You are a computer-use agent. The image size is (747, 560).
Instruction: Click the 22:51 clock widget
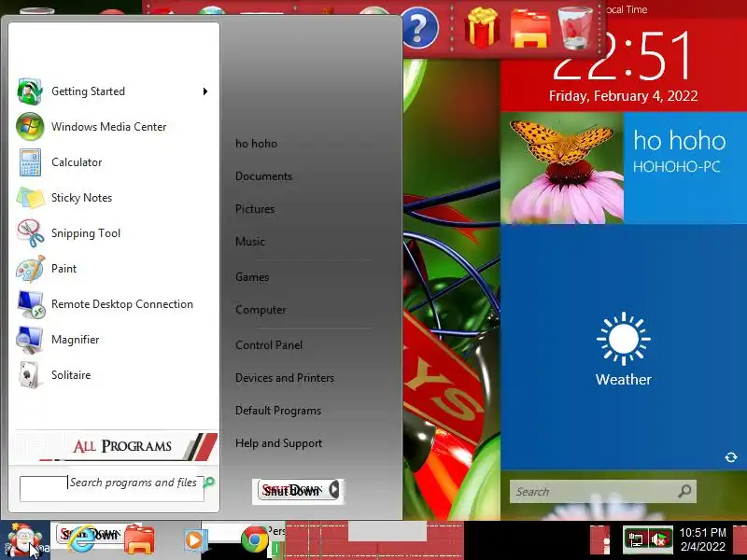point(623,56)
